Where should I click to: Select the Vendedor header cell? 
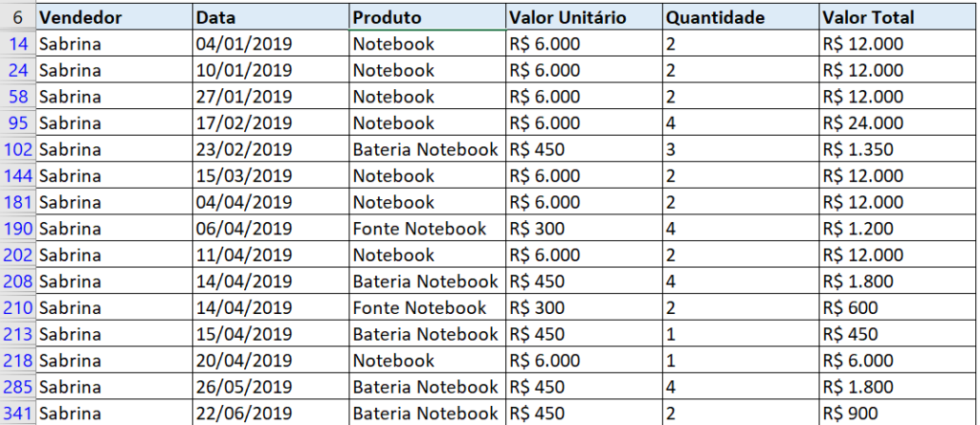[115, 17]
